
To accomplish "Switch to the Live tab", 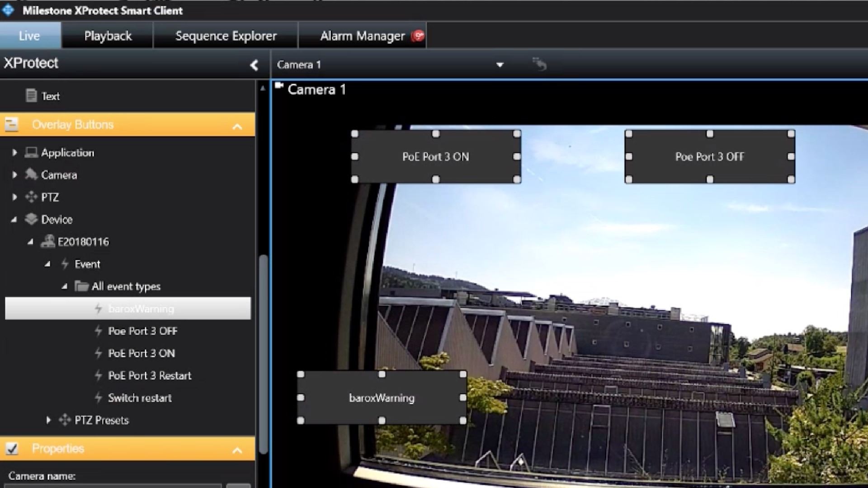I will [30, 36].
